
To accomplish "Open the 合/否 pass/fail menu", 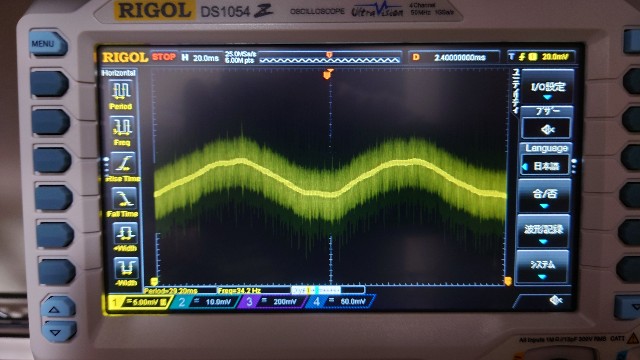I will point(544,197).
